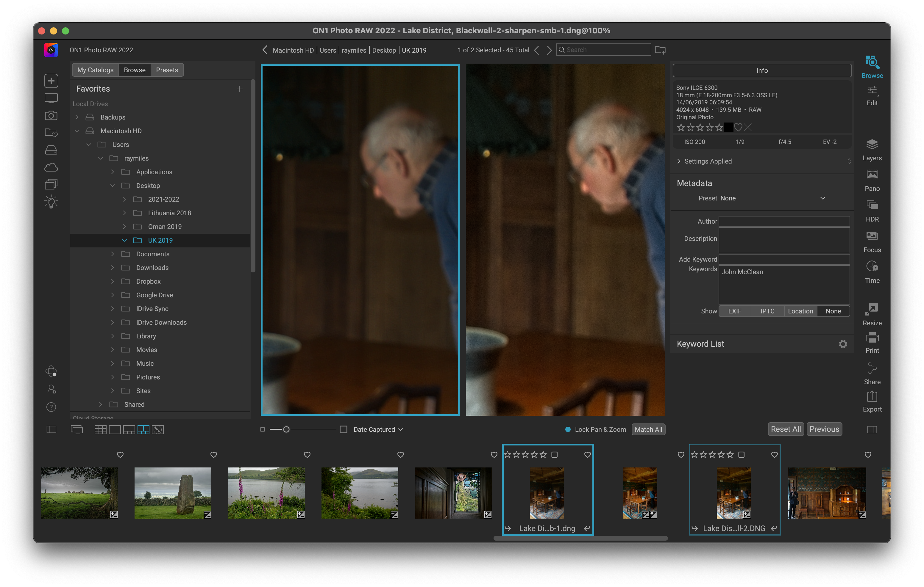Switch to grid view layout
Viewport: 924px width, 587px height.
[x=101, y=429]
